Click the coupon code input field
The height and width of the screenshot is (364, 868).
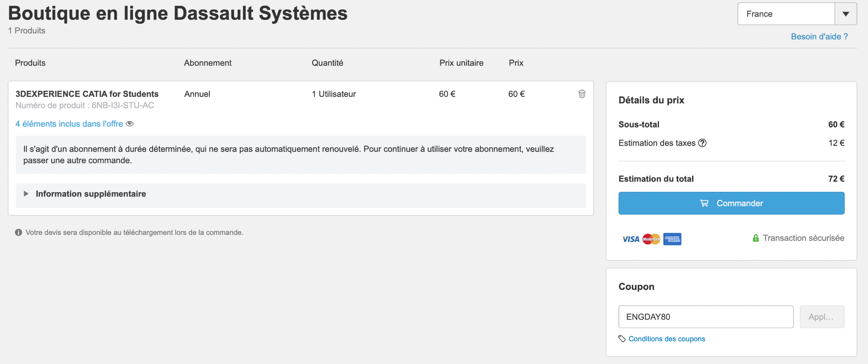[706, 317]
